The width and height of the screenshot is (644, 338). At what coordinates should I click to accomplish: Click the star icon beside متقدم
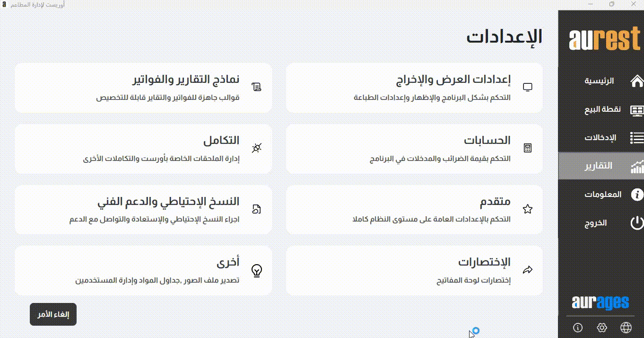coord(528,209)
